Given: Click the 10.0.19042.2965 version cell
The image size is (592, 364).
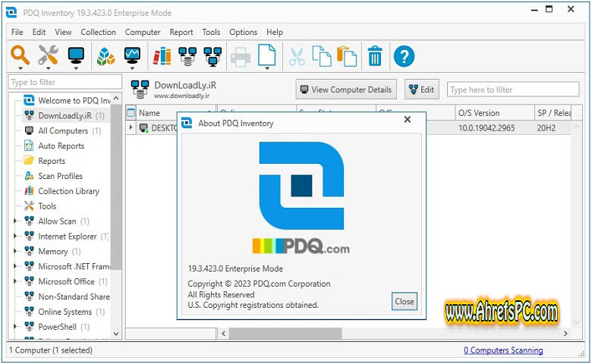Looking at the screenshot, I should 487,128.
